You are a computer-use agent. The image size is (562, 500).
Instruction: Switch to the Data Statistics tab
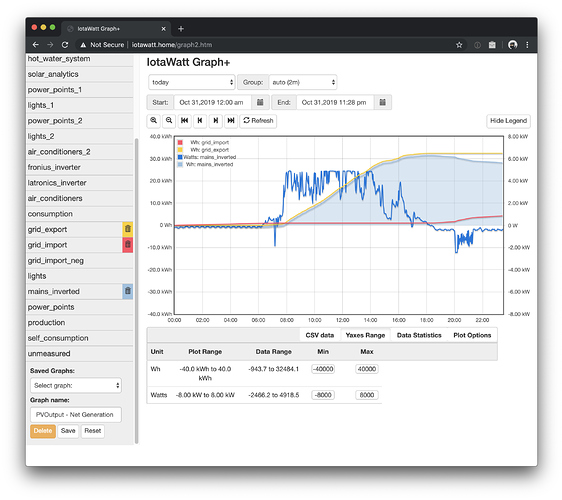[x=419, y=335]
